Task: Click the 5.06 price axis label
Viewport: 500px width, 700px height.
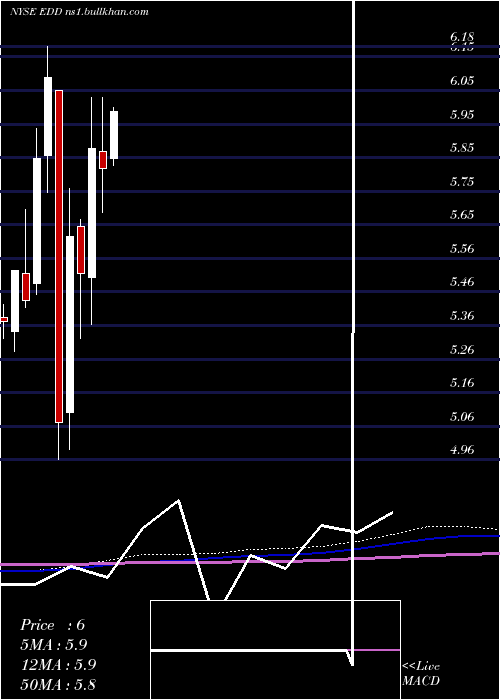Action: point(462,417)
